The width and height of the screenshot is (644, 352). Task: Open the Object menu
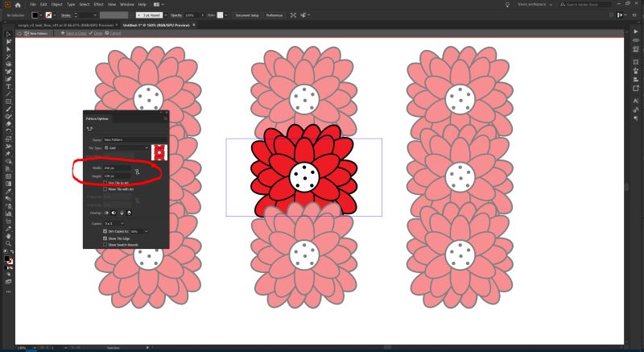pyautogui.click(x=56, y=5)
